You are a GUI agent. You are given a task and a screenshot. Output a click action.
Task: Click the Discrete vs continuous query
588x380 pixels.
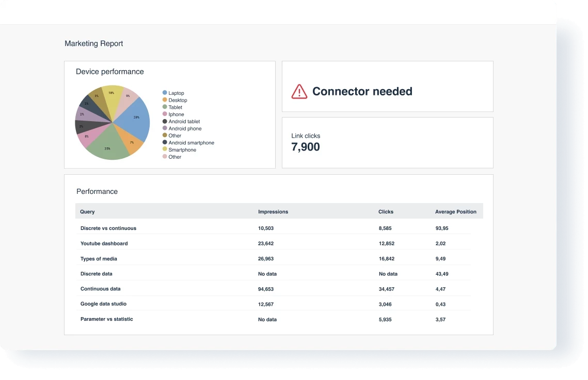[108, 228]
